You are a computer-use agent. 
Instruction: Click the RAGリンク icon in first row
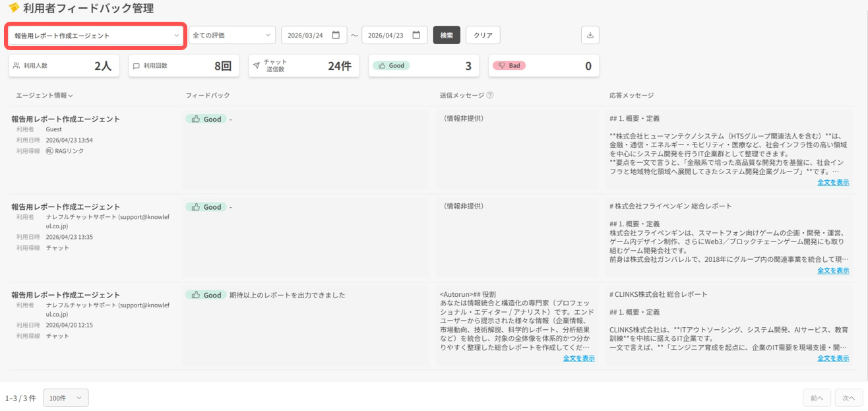(x=49, y=151)
